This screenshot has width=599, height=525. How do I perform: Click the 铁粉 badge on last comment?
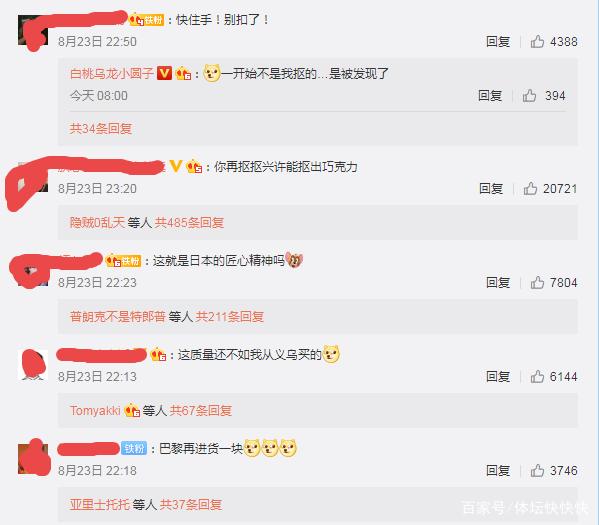[134, 448]
